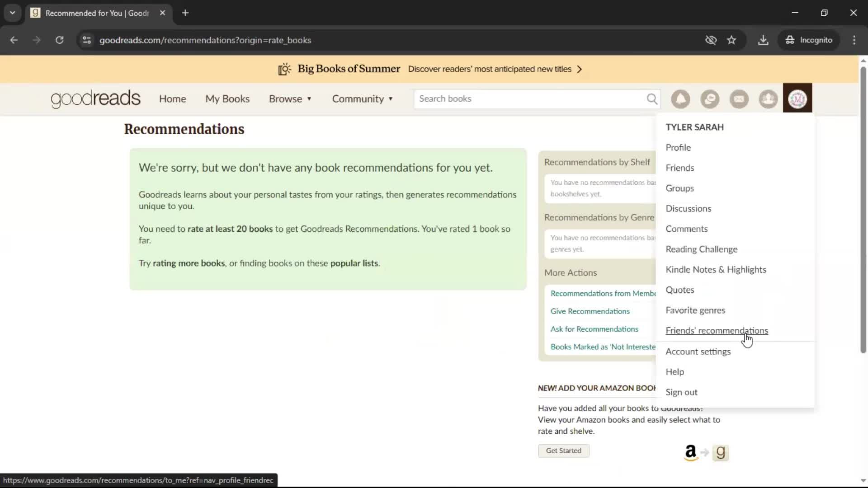Go to Home in navigation
The image size is (868, 488).
click(x=172, y=99)
